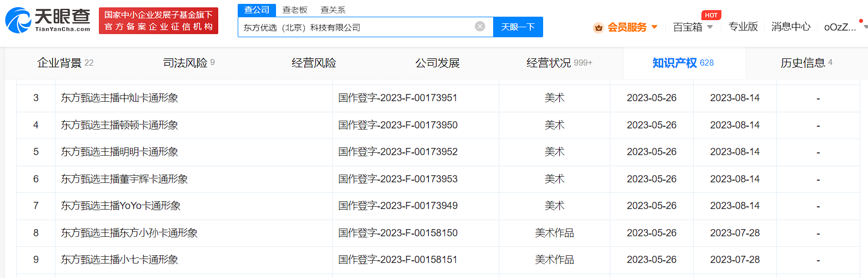
Task: Open the 消息中心 message center
Action: [x=790, y=27]
